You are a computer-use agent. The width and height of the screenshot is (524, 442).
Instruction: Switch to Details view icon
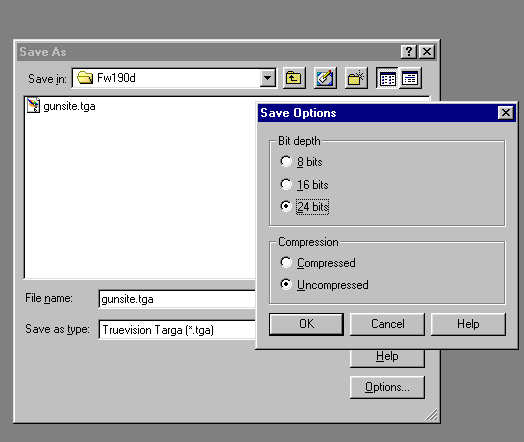coord(410,78)
